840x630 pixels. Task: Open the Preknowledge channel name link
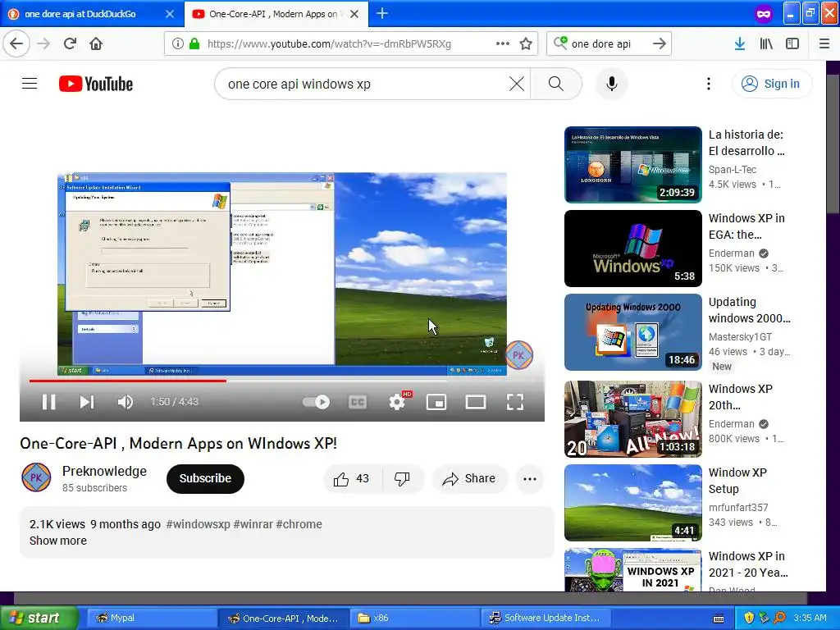point(104,472)
